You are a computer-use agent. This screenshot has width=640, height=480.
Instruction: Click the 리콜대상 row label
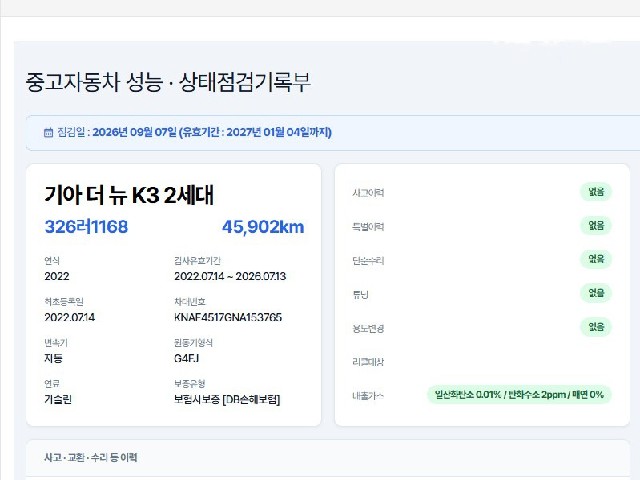pos(368,362)
